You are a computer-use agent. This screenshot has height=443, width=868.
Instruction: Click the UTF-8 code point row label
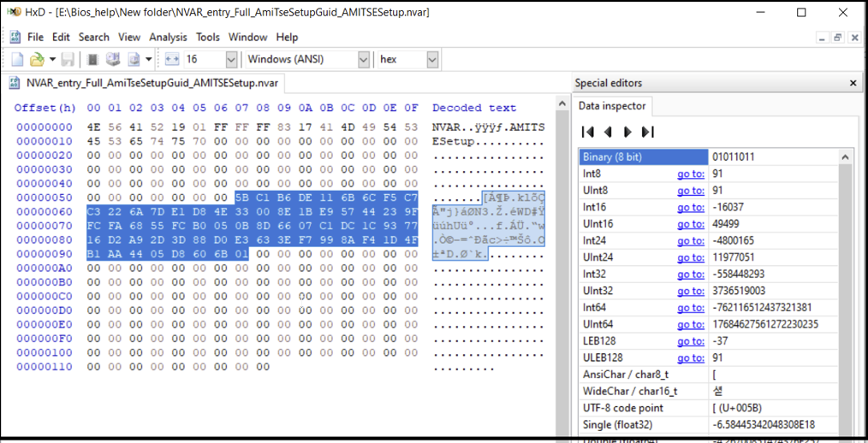pyautogui.click(x=623, y=408)
